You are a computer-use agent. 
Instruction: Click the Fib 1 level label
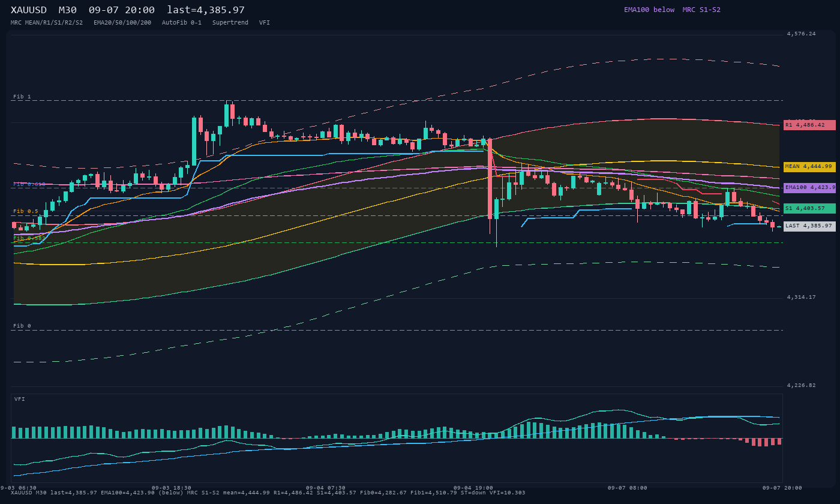22,97
